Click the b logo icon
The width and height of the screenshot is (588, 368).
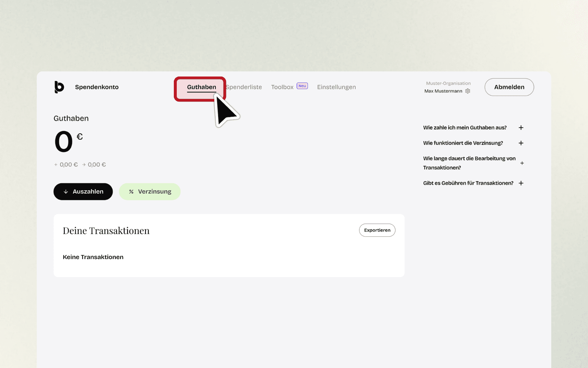pyautogui.click(x=59, y=87)
